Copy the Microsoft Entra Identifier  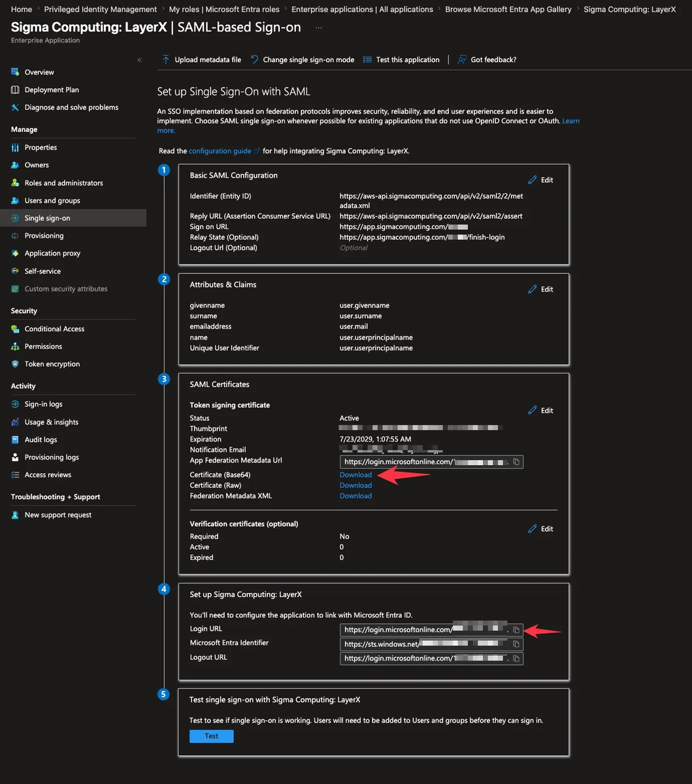pyautogui.click(x=516, y=644)
